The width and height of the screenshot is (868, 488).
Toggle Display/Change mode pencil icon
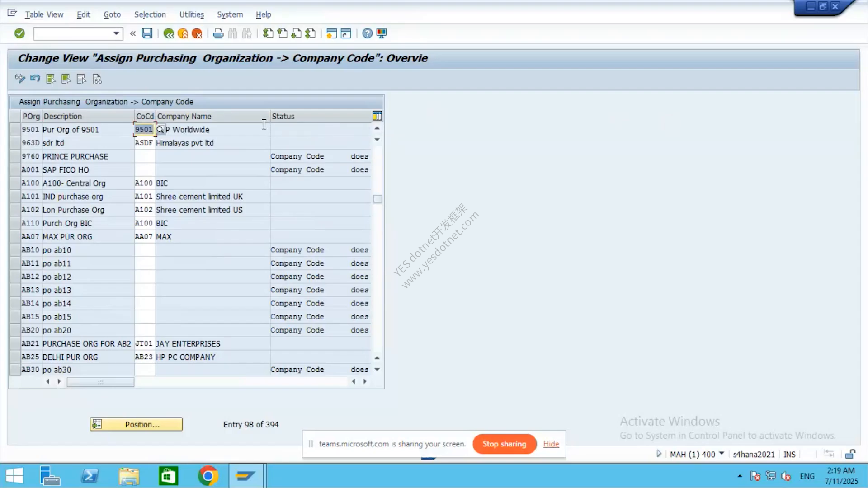coord(20,79)
